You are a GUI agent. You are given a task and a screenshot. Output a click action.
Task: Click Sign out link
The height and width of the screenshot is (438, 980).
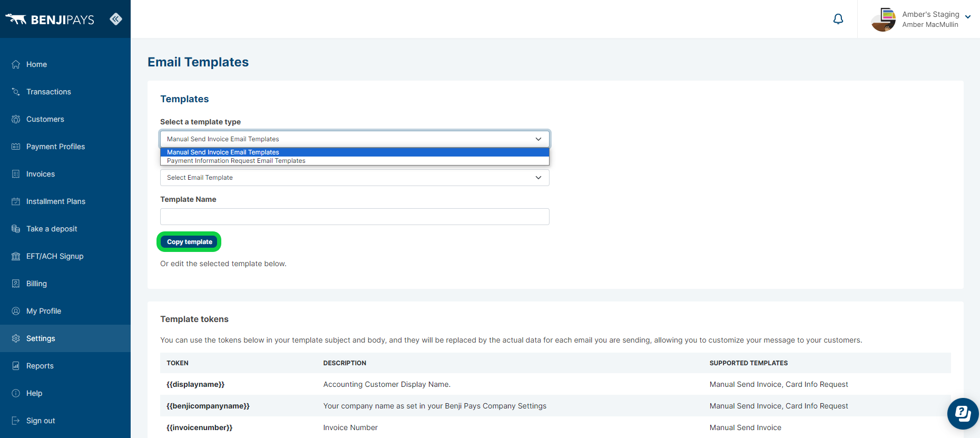65,421
